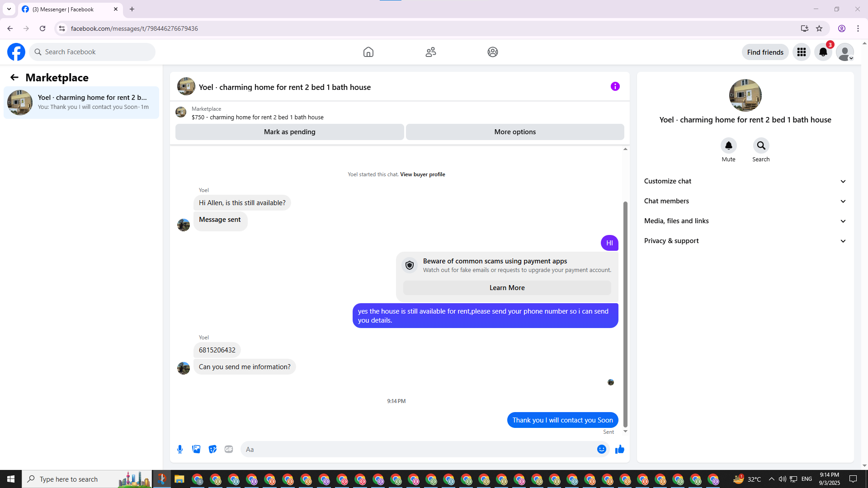Open the Friends icon in top nav
This screenshot has width=868, height=488.
(431, 52)
